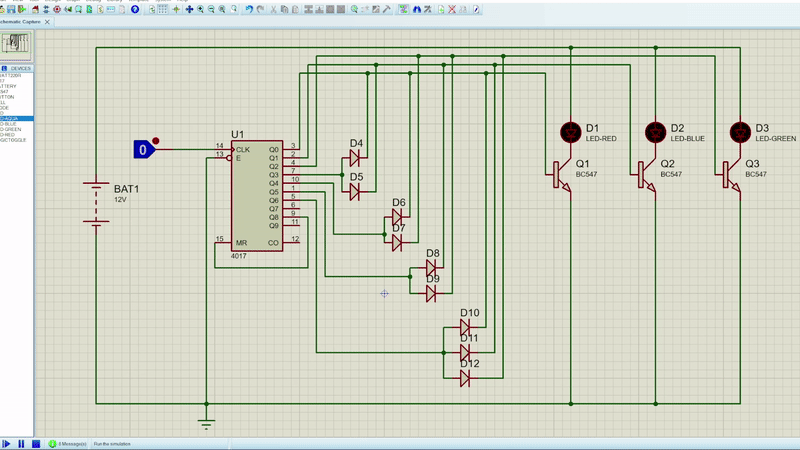This screenshot has height=450, width=800.
Task: Switch to the Schematic Capture tab
Action: tap(20, 21)
